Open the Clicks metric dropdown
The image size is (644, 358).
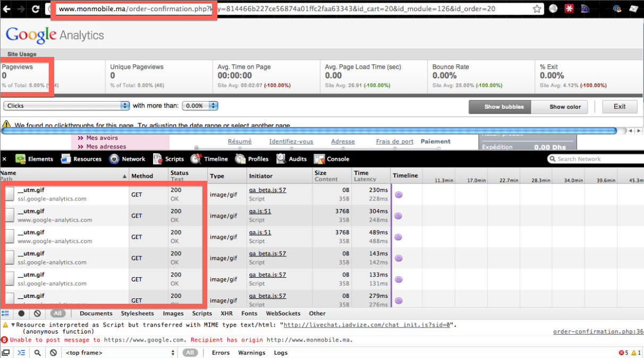click(66, 106)
